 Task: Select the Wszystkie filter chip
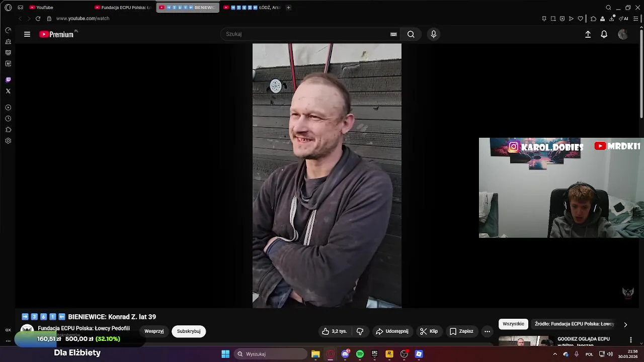click(x=513, y=324)
